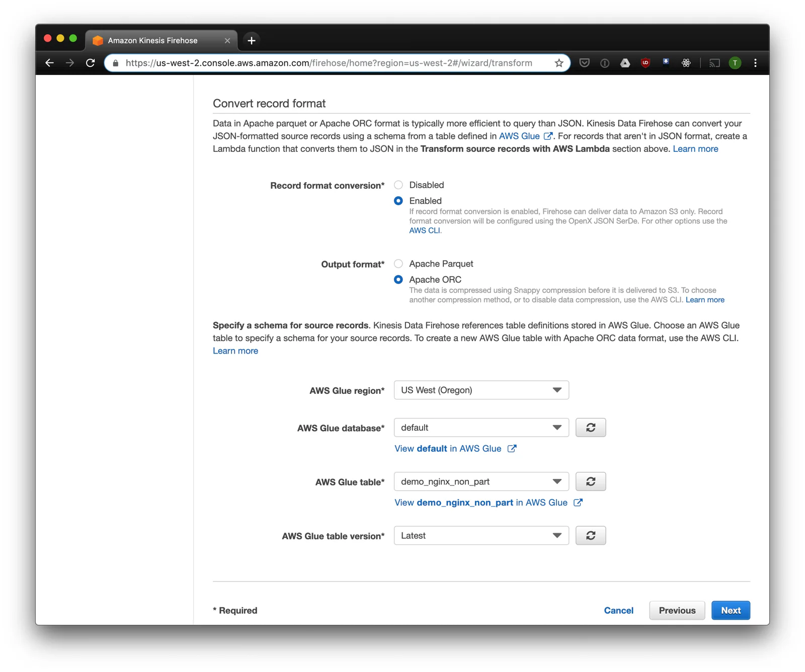Open the AWS Glue link in description
The image size is (805, 672).
click(x=526, y=136)
